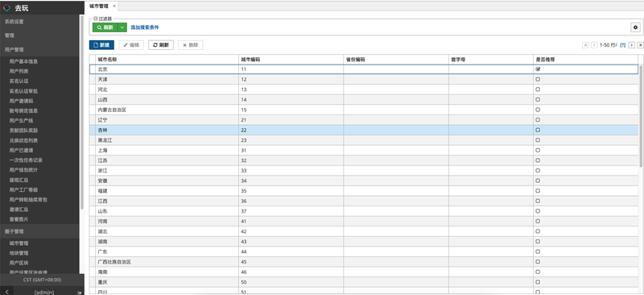The height and width of the screenshot is (295, 644).
Task: Expand the 系统设置 sidebar section
Action: [39, 22]
